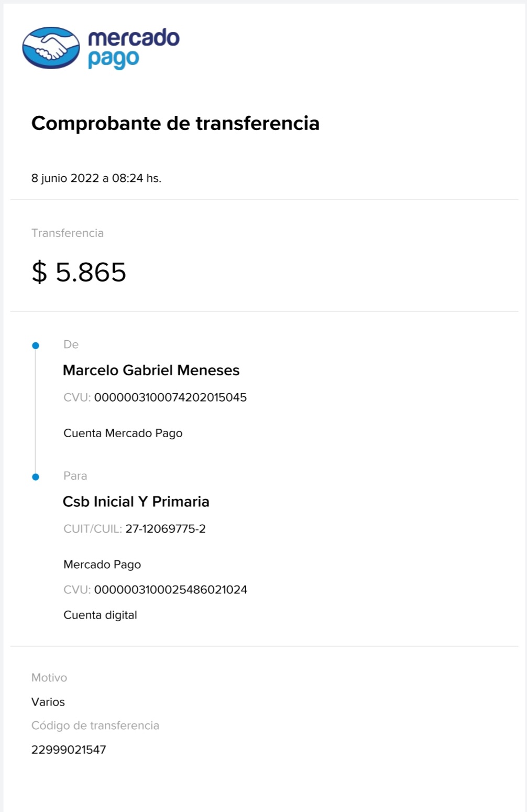Click Mercado Pago under recipient details

coord(102,565)
